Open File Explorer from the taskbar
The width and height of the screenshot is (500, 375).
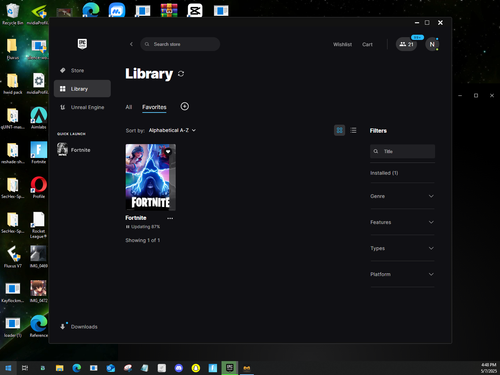click(60, 368)
